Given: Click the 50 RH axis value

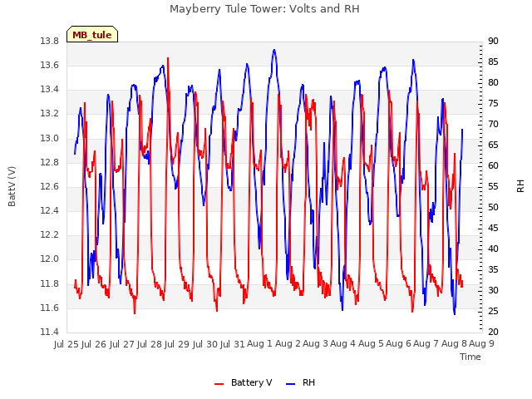Looking at the screenshot, I should click(493, 207).
